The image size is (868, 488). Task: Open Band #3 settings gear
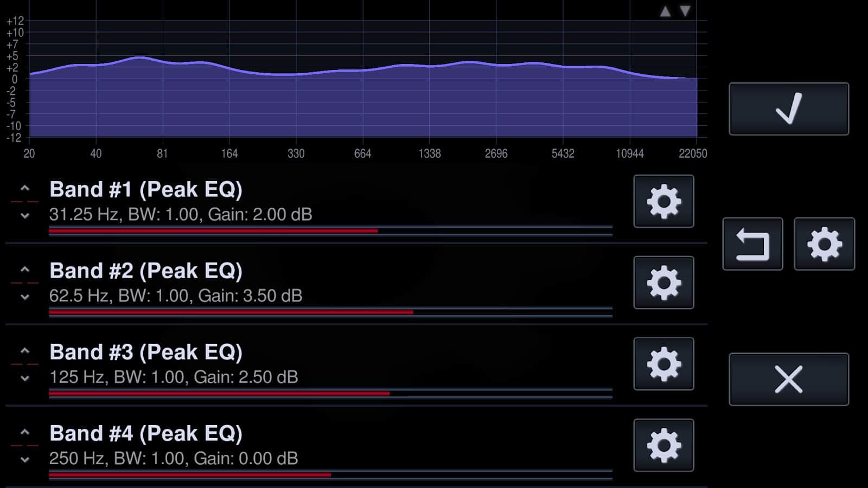pyautogui.click(x=663, y=364)
